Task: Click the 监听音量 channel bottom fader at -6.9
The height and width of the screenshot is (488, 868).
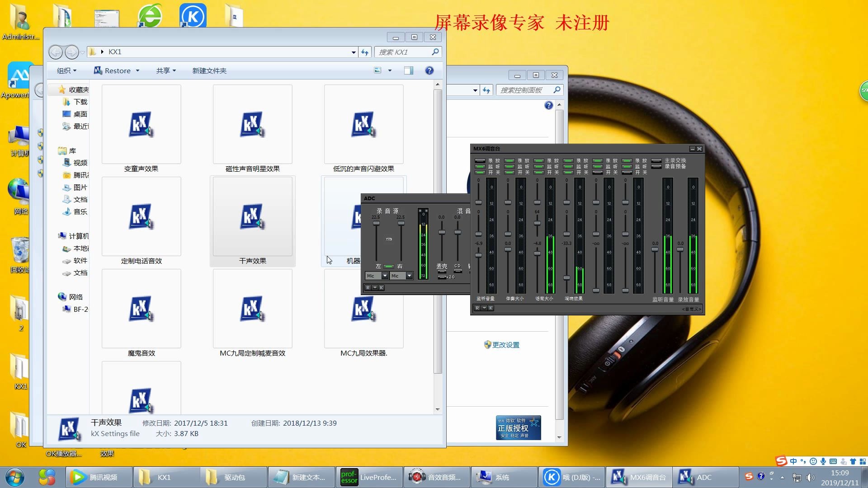Action: [x=479, y=255]
